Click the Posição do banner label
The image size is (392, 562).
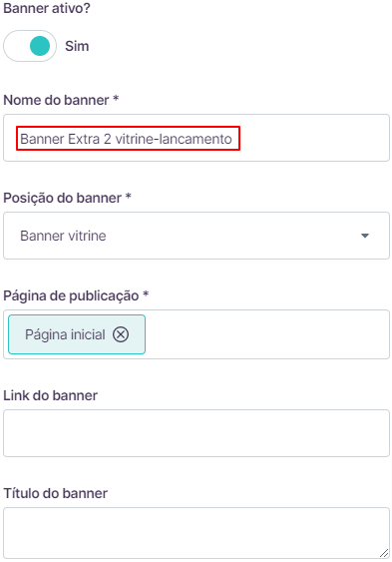pos(67,198)
